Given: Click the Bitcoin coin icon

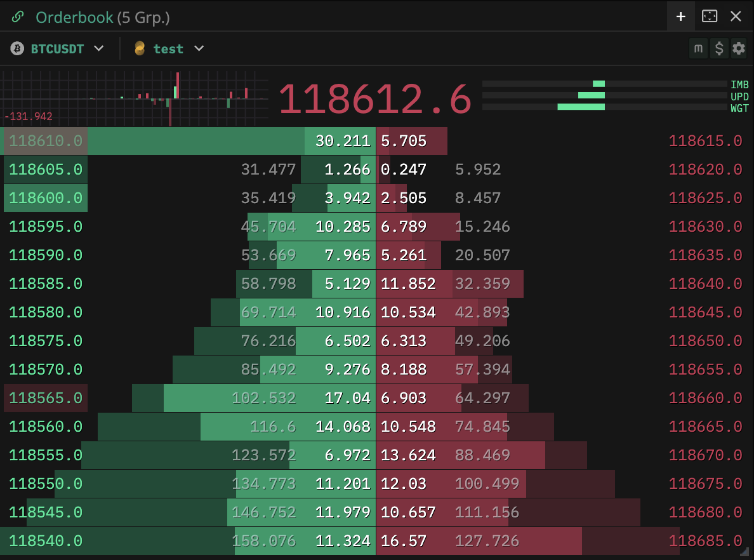Looking at the screenshot, I should click(x=18, y=49).
